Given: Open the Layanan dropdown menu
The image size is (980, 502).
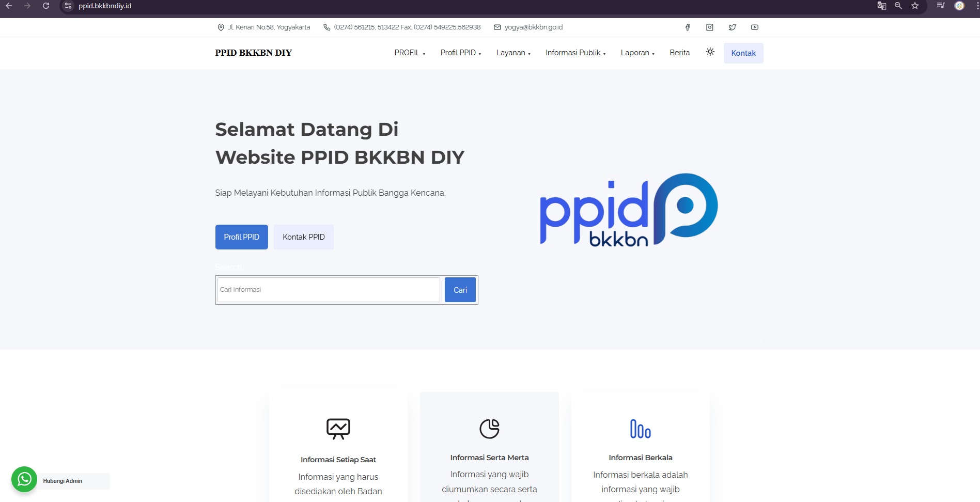Looking at the screenshot, I should (514, 53).
